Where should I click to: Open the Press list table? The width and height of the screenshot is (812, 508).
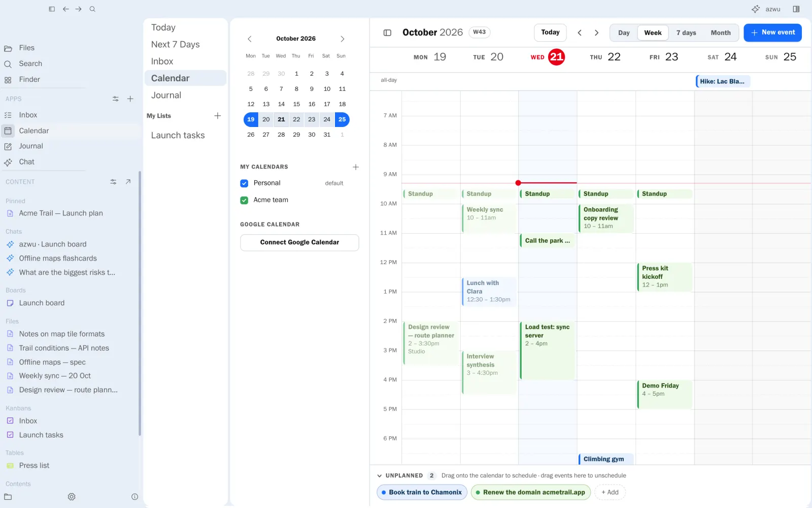[34, 465]
